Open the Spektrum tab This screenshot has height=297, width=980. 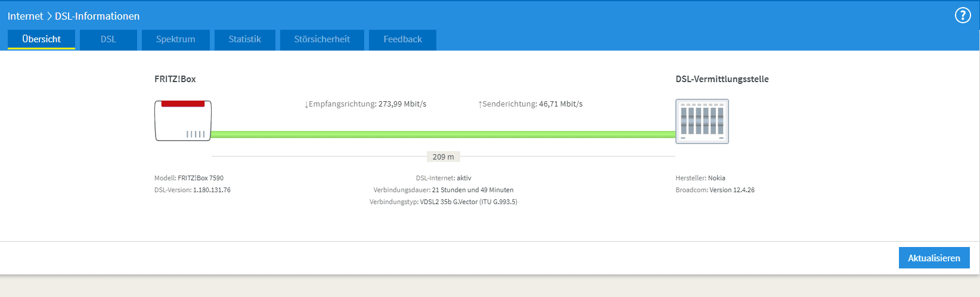(x=176, y=40)
